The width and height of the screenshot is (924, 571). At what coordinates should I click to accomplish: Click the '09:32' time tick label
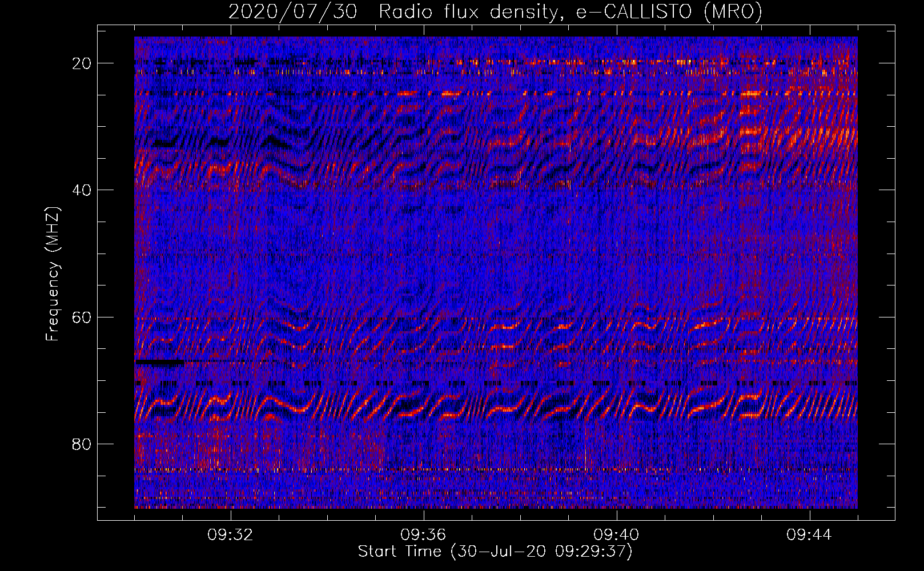(231, 535)
